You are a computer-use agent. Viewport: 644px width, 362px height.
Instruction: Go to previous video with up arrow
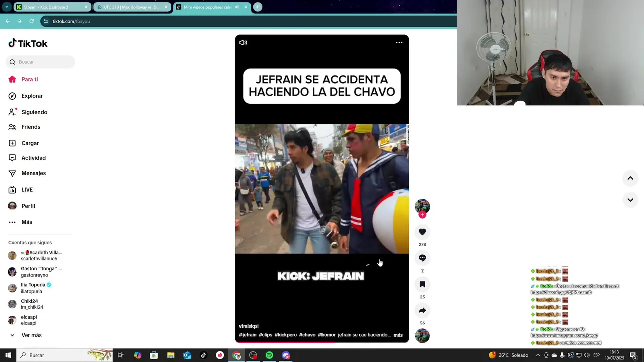630,178
